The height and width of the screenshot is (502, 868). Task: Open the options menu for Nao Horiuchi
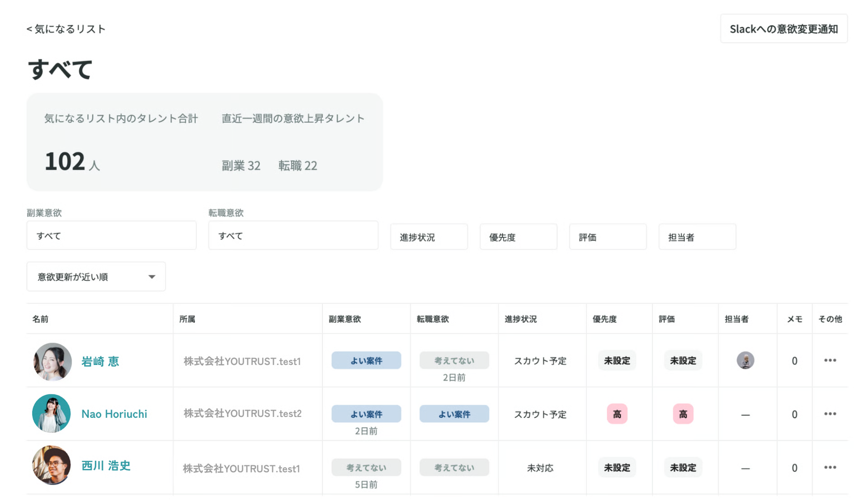pos(830,413)
